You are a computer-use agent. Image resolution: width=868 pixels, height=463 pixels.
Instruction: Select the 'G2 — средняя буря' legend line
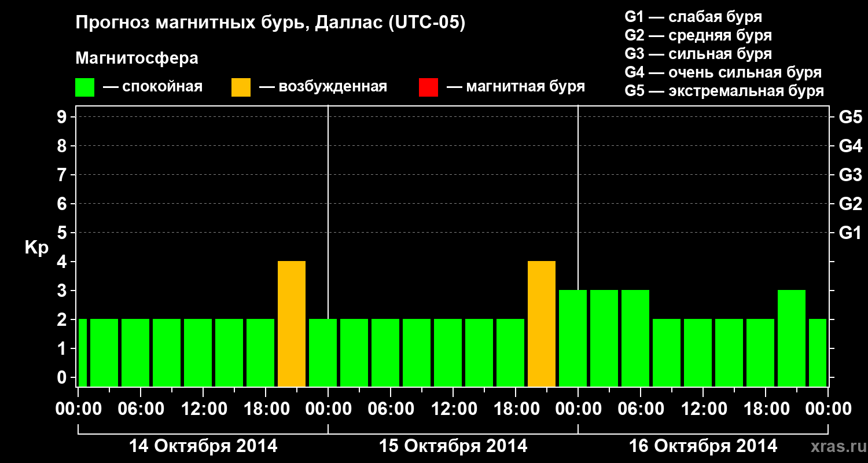pyautogui.click(x=698, y=35)
